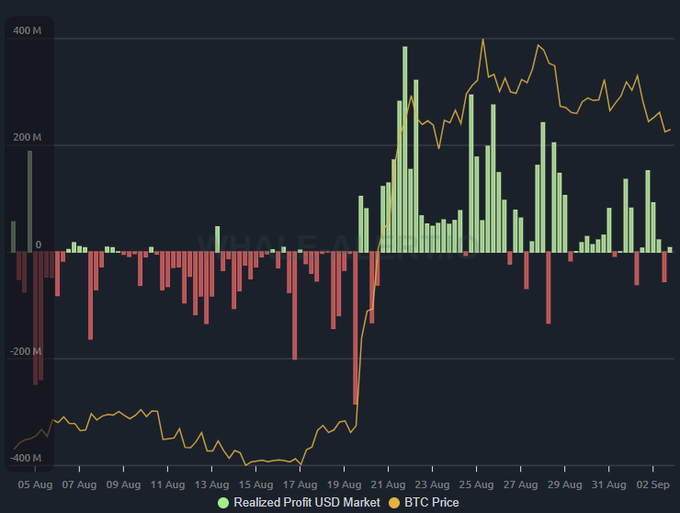Click the 200 M y-axis label
The image size is (680, 513).
click(27, 137)
